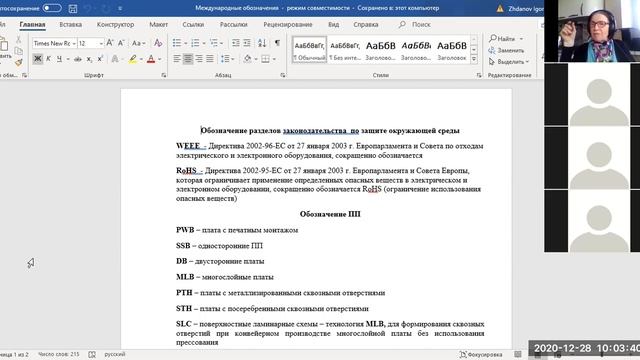Justify the text
The height and width of the screenshot is (360, 640).
click(210, 59)
